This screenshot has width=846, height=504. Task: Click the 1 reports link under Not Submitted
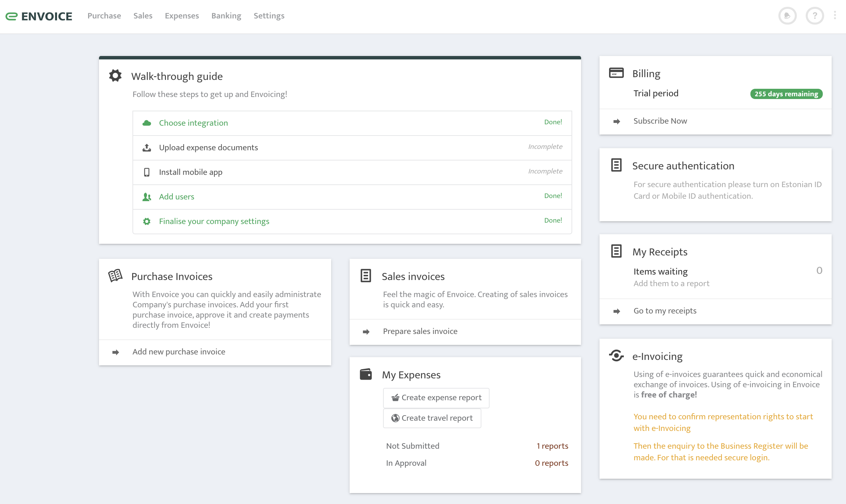(x=552, y=446)
